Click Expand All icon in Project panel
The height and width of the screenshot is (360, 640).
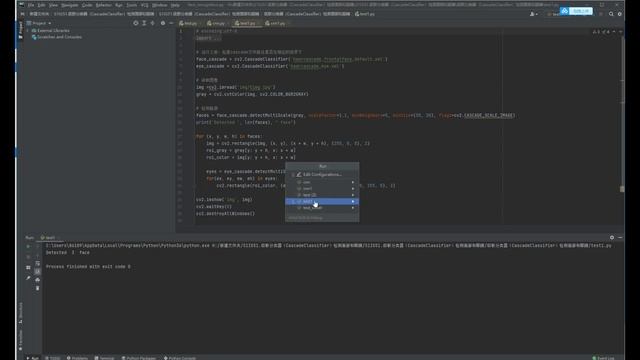[x=144, y=23]
